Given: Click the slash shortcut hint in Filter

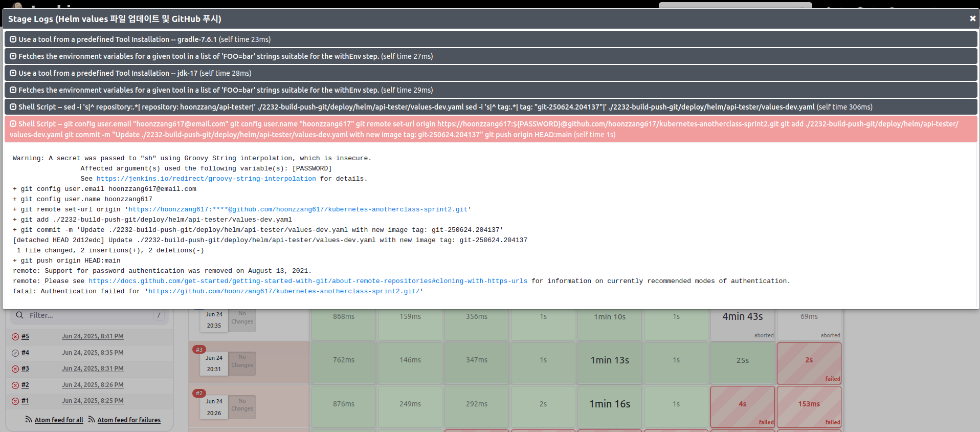Looking at the screenshot, I should 159,315.
